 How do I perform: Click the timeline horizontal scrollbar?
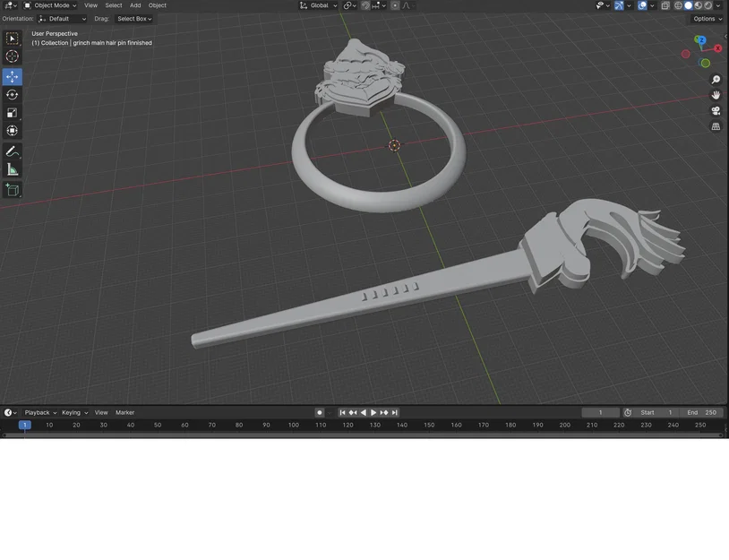363,435
